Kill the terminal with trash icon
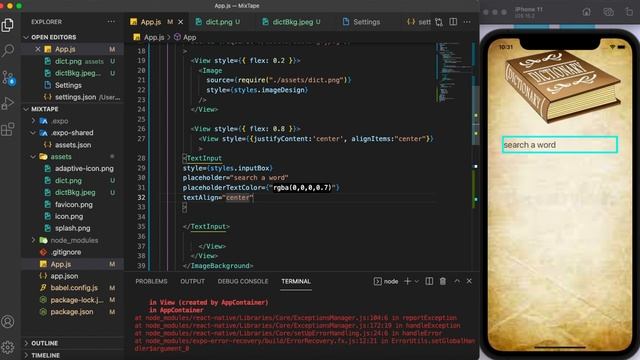 click(x=443, y=281)
